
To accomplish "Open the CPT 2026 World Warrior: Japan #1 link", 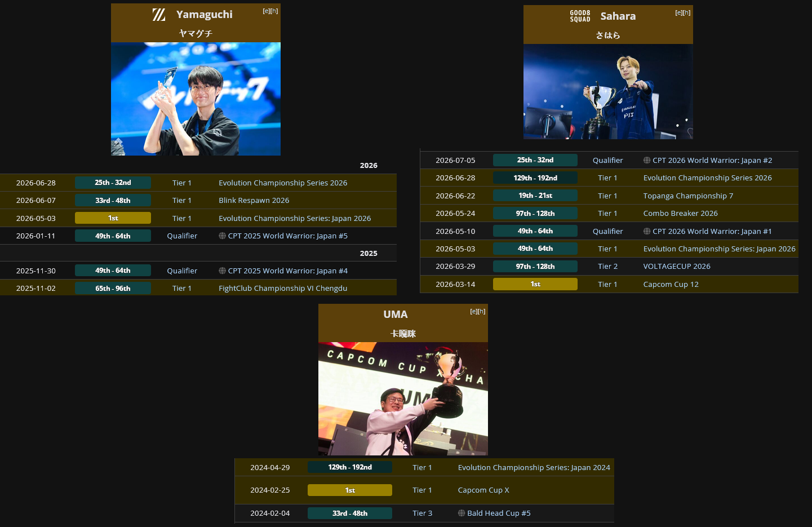I will point(712,231).
